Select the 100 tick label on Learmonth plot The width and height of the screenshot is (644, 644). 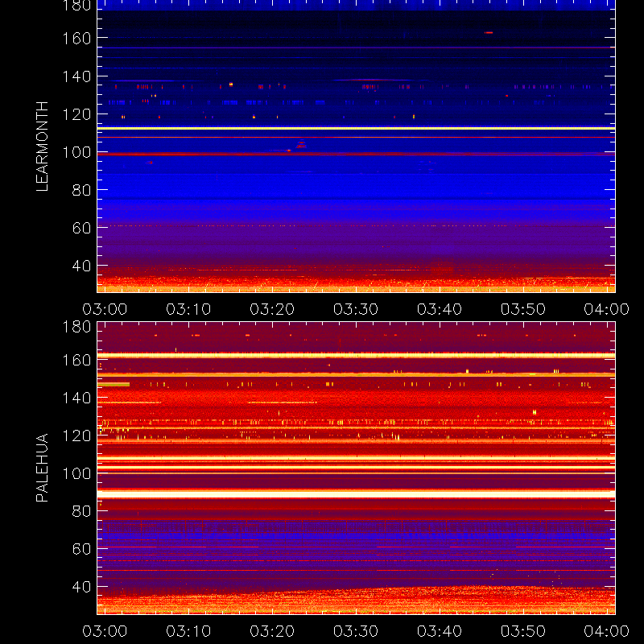[76, 152]
